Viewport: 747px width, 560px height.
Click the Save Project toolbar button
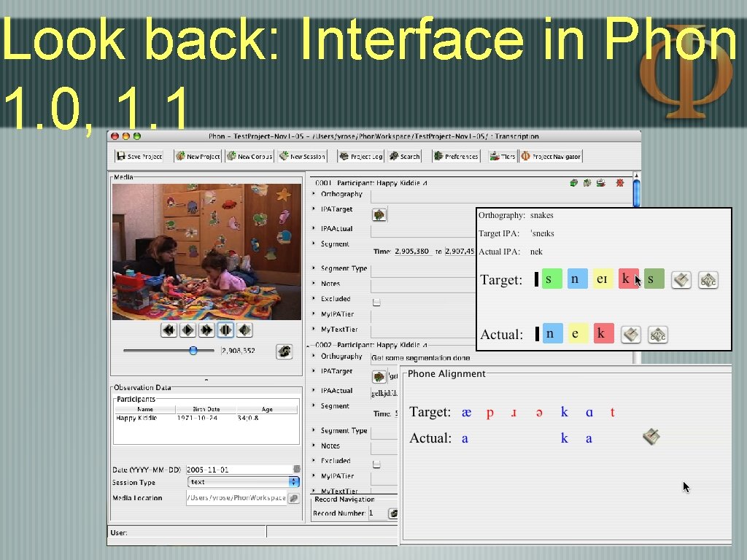(x=139, y=156)
